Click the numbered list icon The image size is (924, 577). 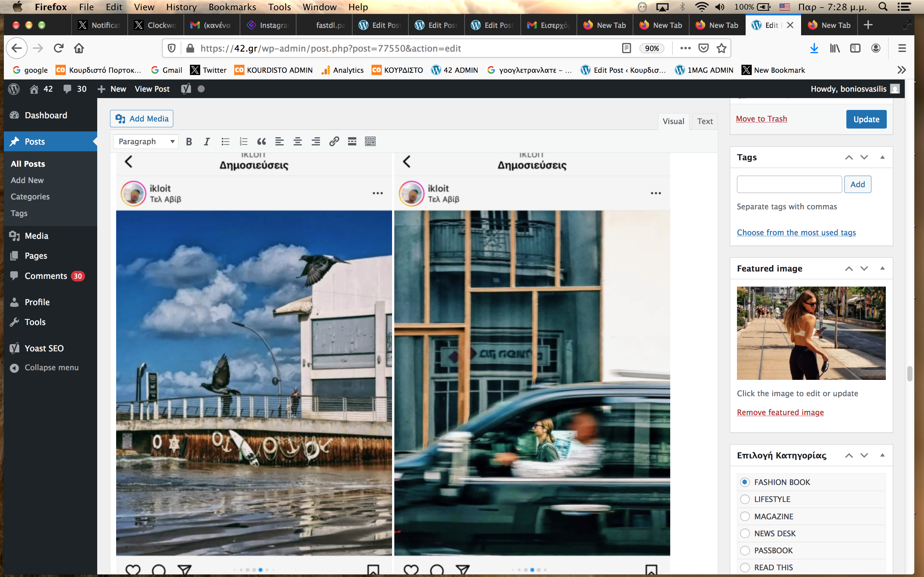pyautogui.click(x=243, y=142)
